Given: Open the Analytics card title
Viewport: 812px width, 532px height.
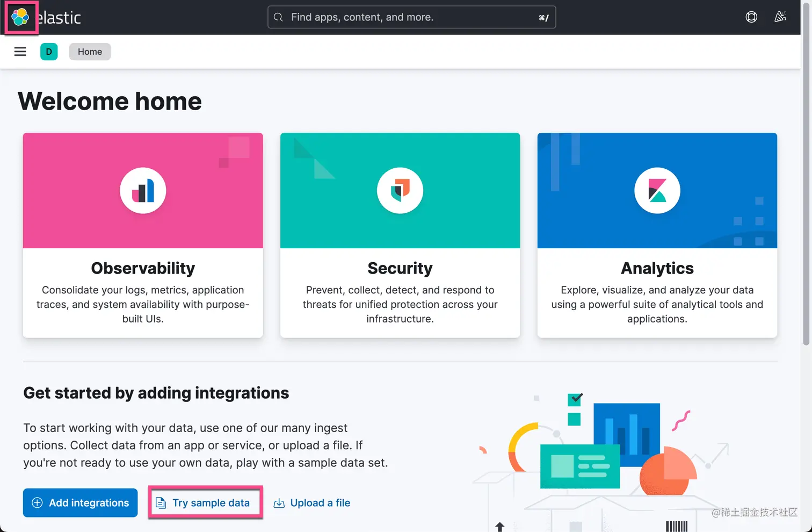Looking at the screenshot, I should coord(657,268).
